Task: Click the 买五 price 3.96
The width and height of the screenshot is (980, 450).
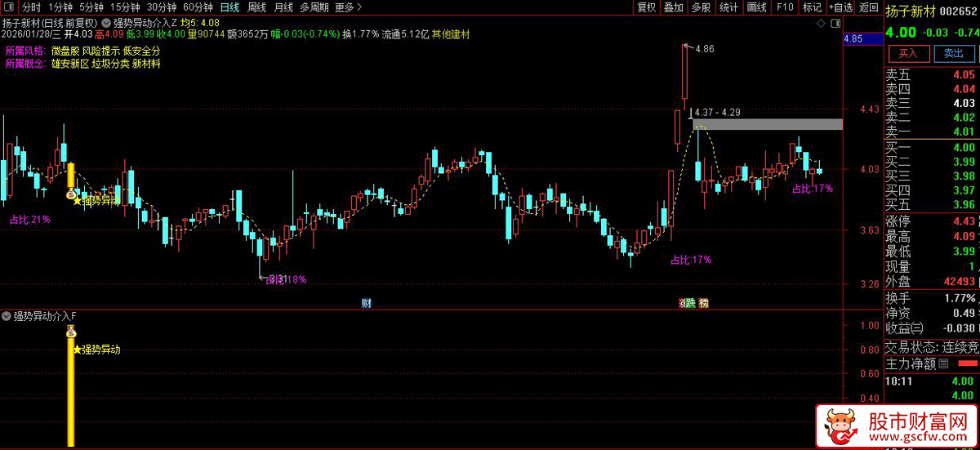Action: click(964, 205)
